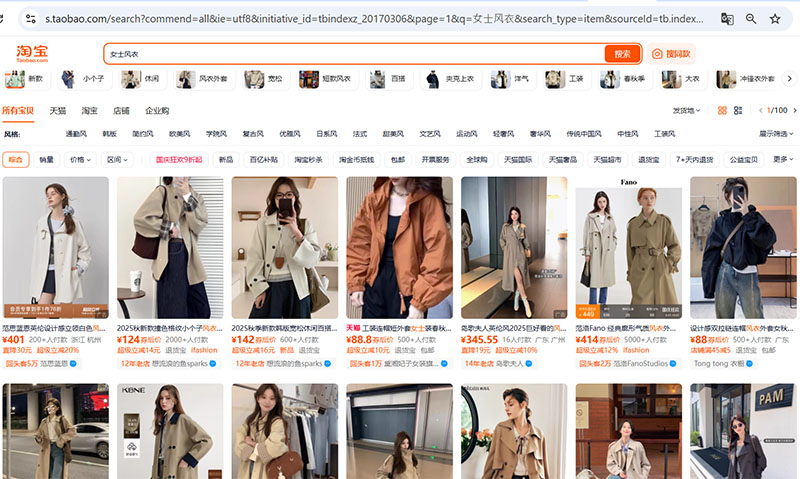Switch to grid view layout icon

722,111
